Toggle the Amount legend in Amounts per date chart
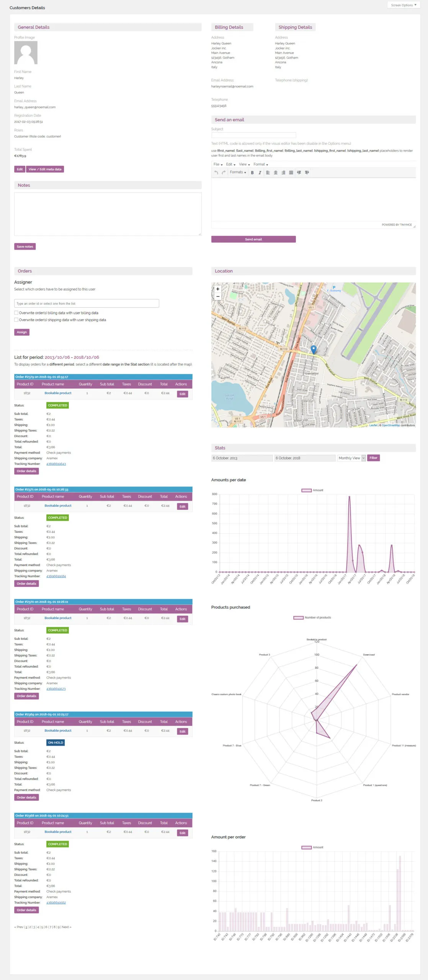The image size is (428, 980). 312,490
